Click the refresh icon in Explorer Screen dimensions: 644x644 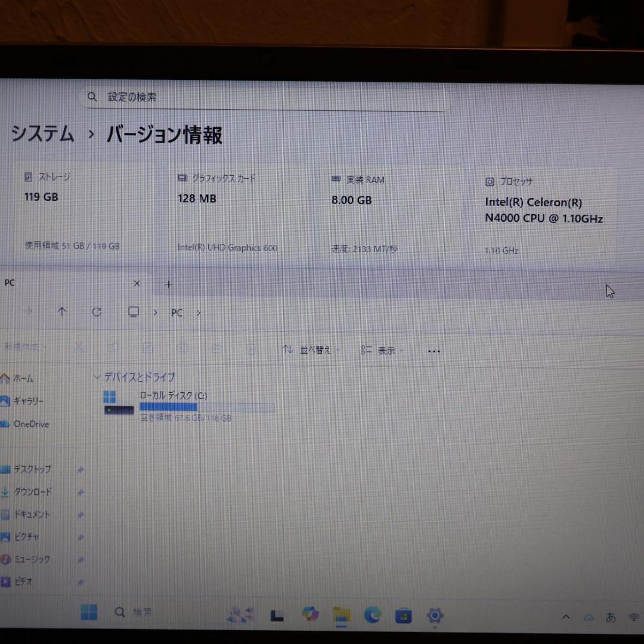pyautogui.click(x=97, y=312)
